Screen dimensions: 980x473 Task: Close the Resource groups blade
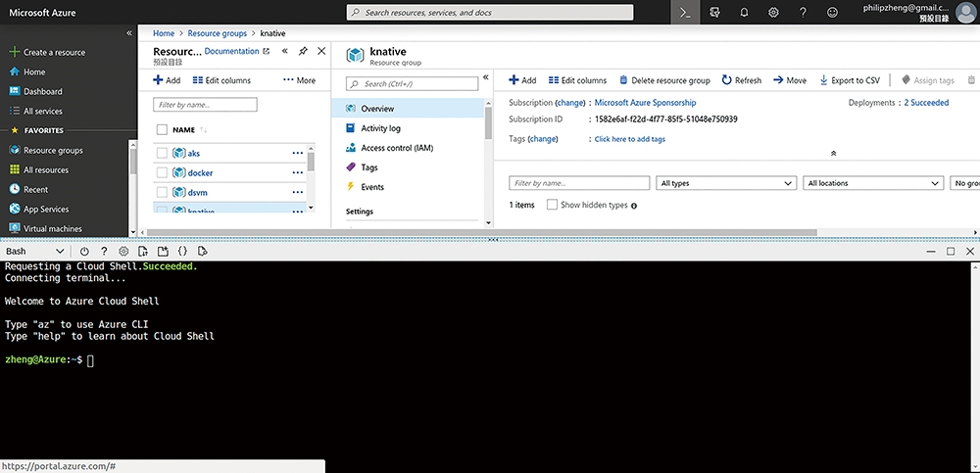click(321, 51)
